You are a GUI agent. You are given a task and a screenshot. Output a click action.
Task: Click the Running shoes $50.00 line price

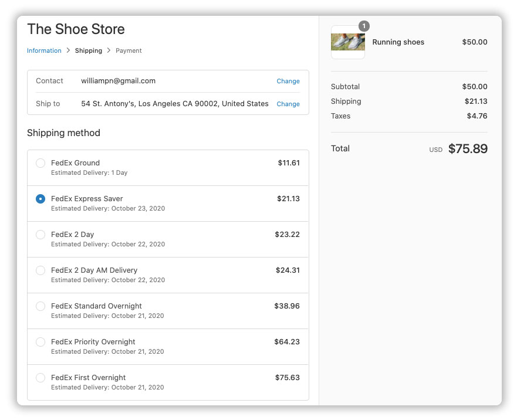[x=475, y=42]
